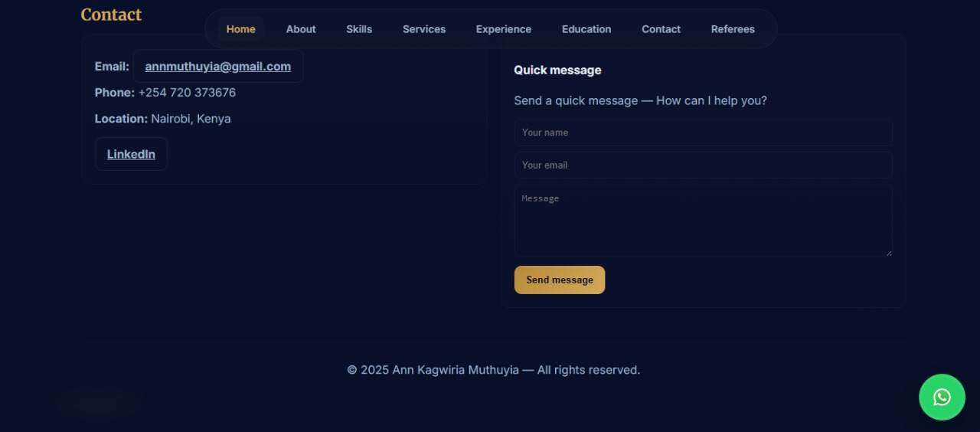Click the Quick message heading
The image size is (980, 432).
557,70
